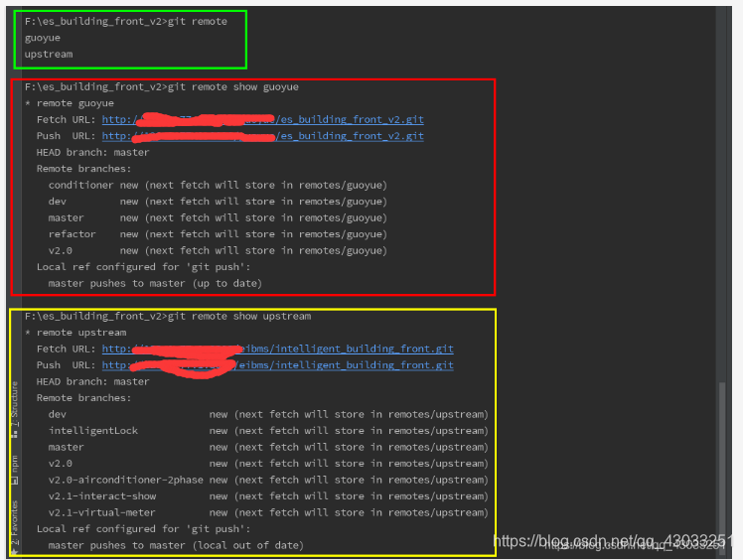Click the 'v2.0' branch line under remotes/guoyue

click(218, 250)
